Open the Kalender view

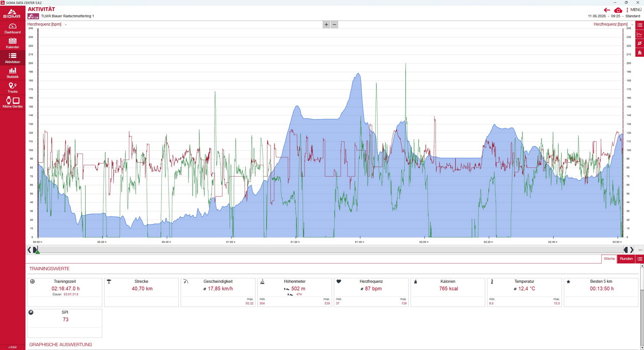click(x=12, y=43)
